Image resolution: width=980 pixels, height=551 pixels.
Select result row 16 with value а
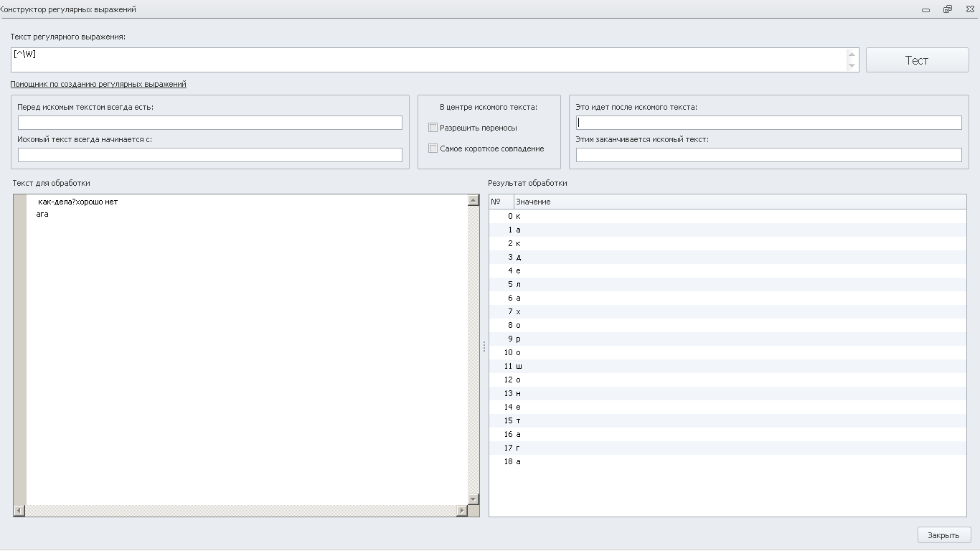pos(727,434)
